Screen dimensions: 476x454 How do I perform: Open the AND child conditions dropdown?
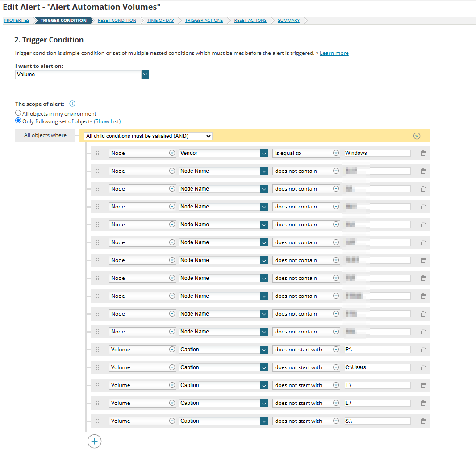[148, 136]
